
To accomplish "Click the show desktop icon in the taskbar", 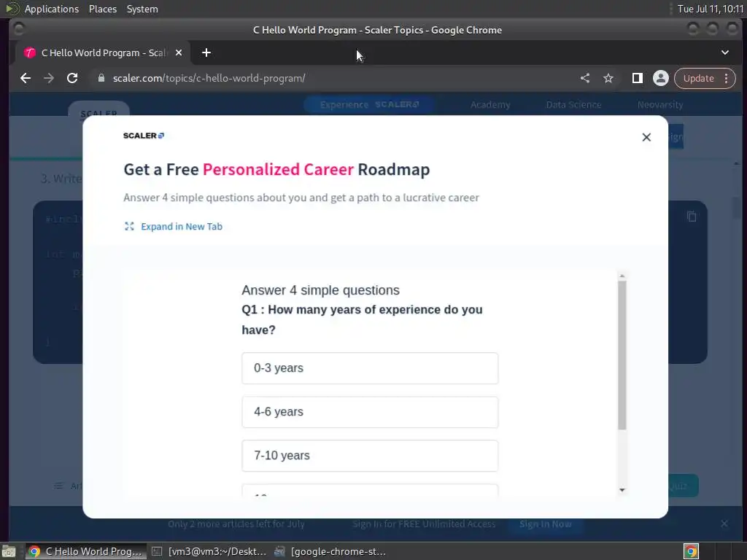I will (9, 552).
